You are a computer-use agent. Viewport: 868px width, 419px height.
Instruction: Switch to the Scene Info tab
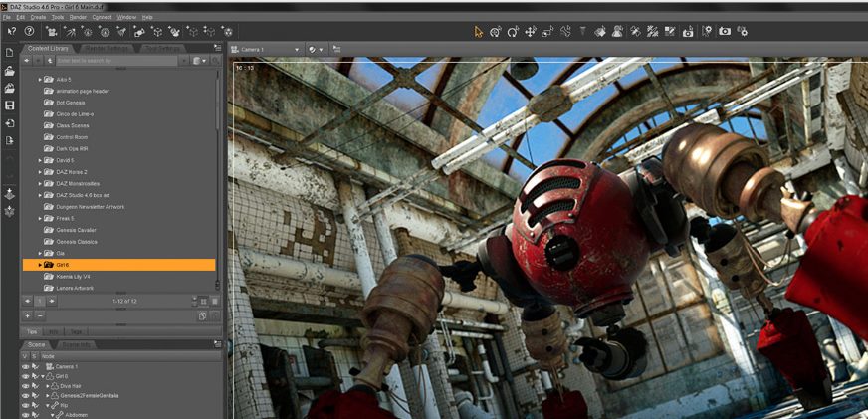click(x=76, y=344)
